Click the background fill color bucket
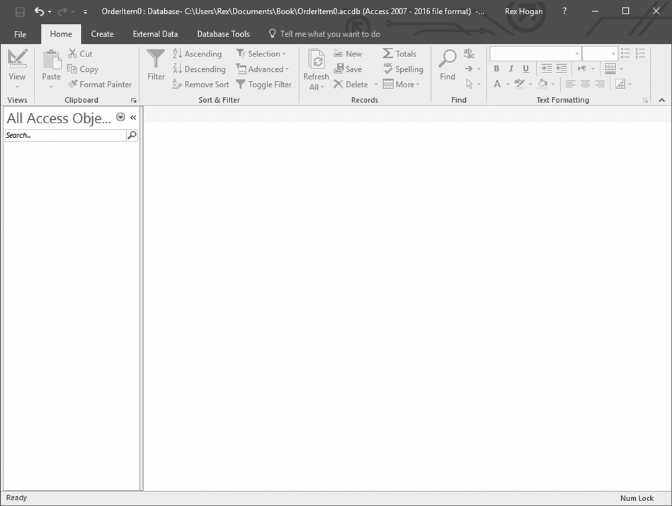The height and width of the screenshot is (506, 672). click(543, 84)
